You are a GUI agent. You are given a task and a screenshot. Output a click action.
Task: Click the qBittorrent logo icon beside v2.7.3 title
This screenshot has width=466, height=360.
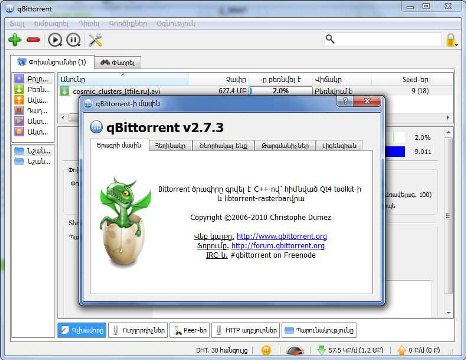point(96,127)
